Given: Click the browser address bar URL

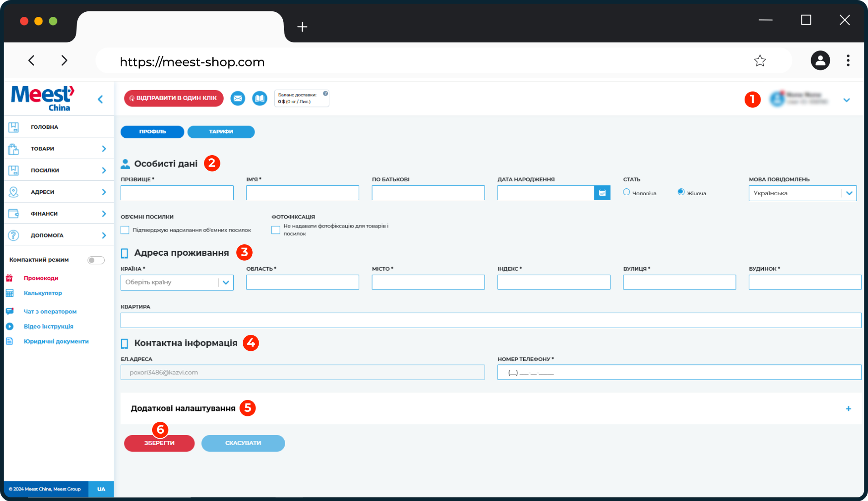Looking at the screenshot, I should click(192, 62).
